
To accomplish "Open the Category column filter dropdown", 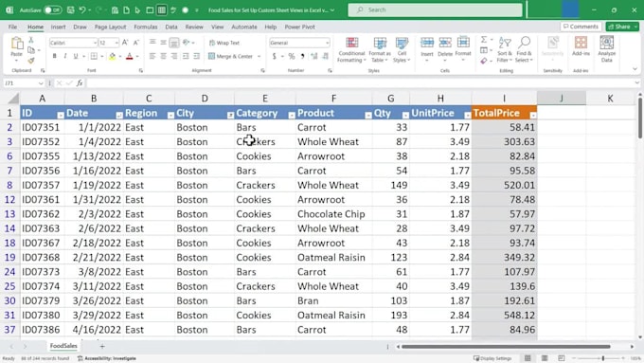I will [292, 116].
